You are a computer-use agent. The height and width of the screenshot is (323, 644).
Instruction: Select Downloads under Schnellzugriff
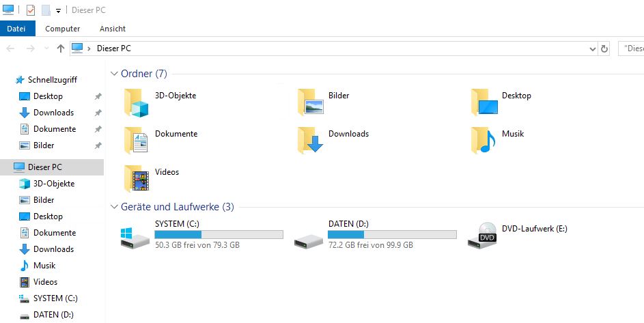[53, 113]
